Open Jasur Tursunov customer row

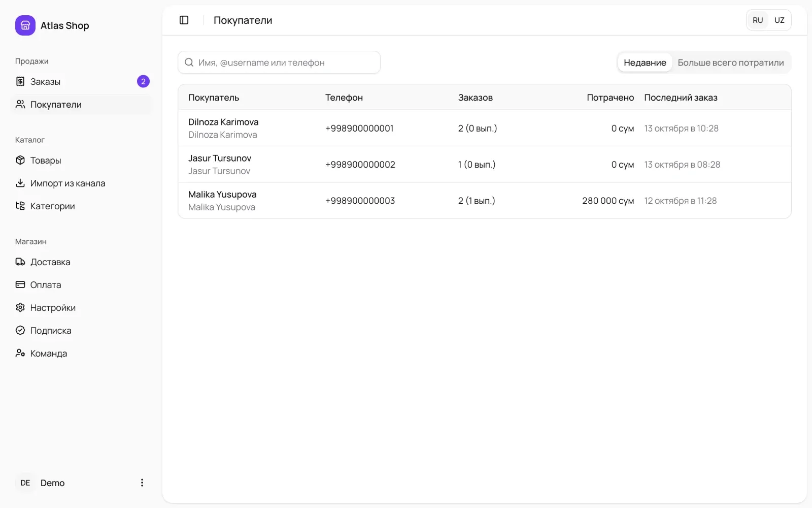[485, 164]
